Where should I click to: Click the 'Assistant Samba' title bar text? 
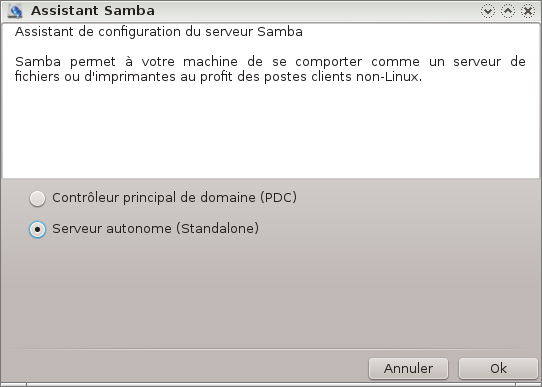click(x=93, y=11)
